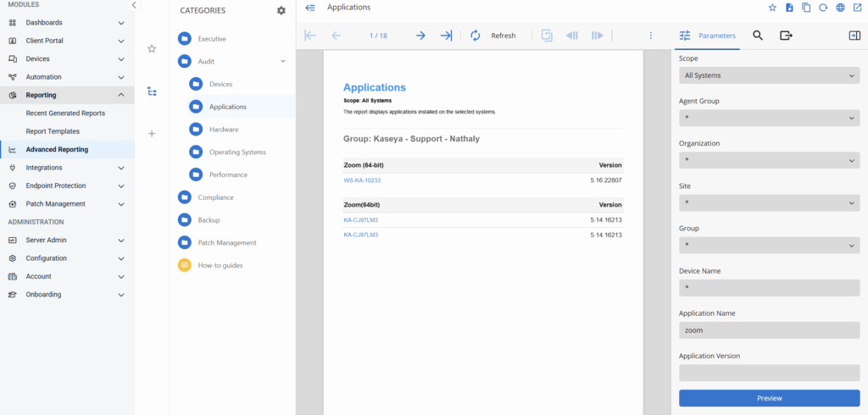Click the save report file icon
Image resolution: width=868 pixels, height=415 pixels.
pos(789,8)
